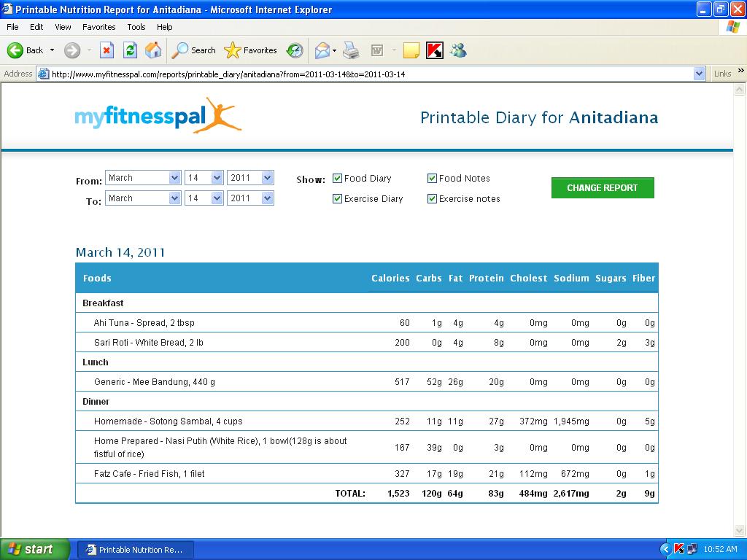The image size is (747, 560).
Task: Stop page loading with red X icon
Action: click(x=107, y=50)
